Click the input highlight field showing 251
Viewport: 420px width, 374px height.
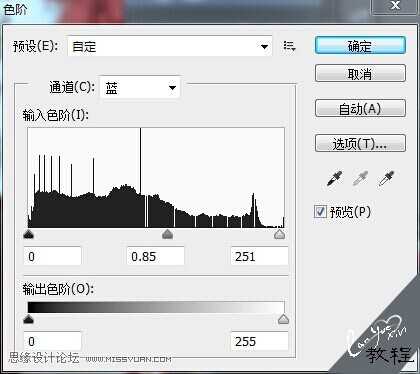point(259,256)
